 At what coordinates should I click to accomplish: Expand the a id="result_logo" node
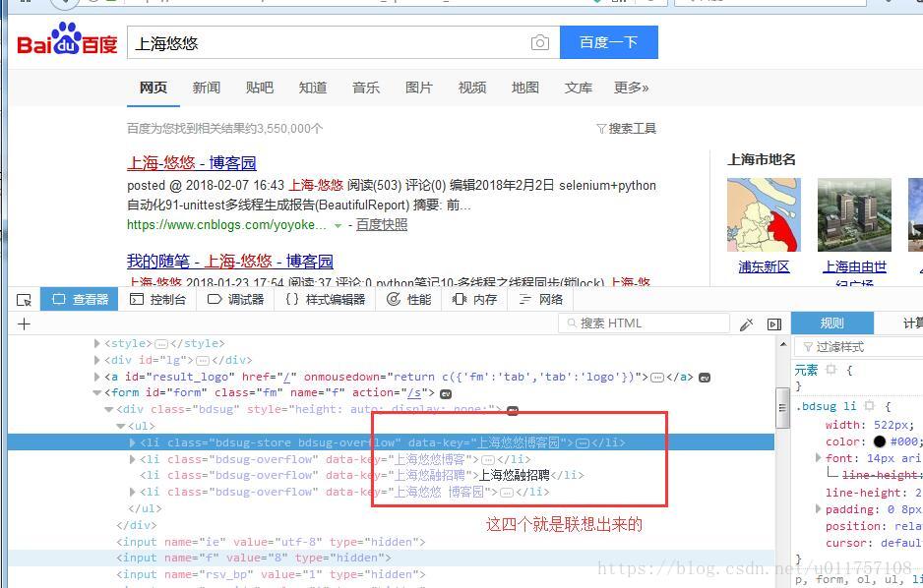97,377
